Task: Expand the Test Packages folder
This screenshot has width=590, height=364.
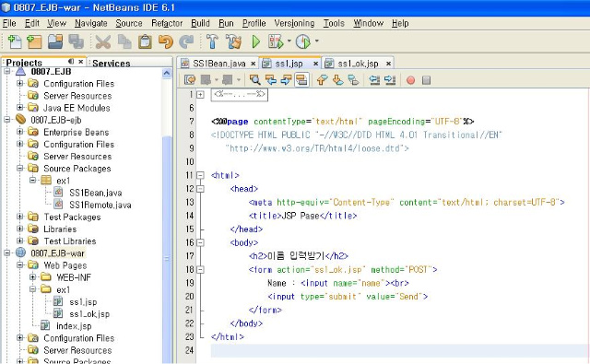Action: tap(20, 217)
